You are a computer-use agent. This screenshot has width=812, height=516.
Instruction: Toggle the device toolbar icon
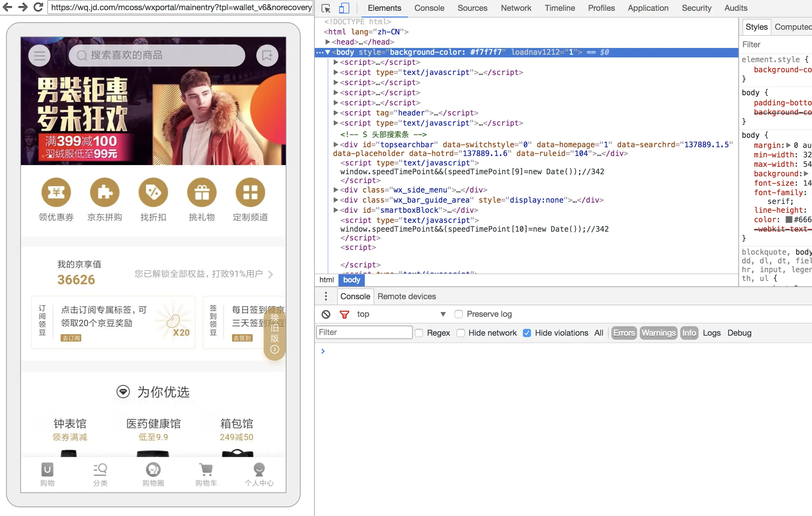point(344,8)
